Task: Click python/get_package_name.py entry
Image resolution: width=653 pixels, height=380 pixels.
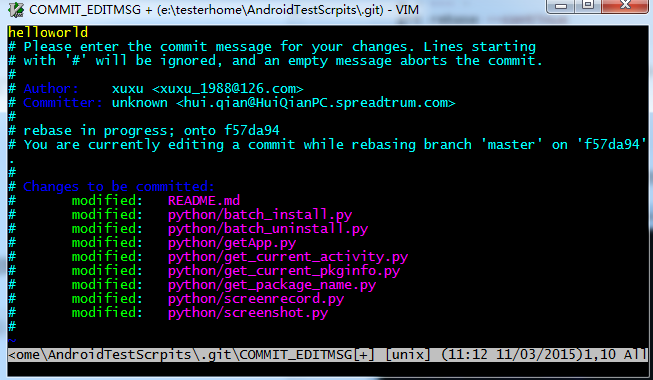Action: (272, 285)
